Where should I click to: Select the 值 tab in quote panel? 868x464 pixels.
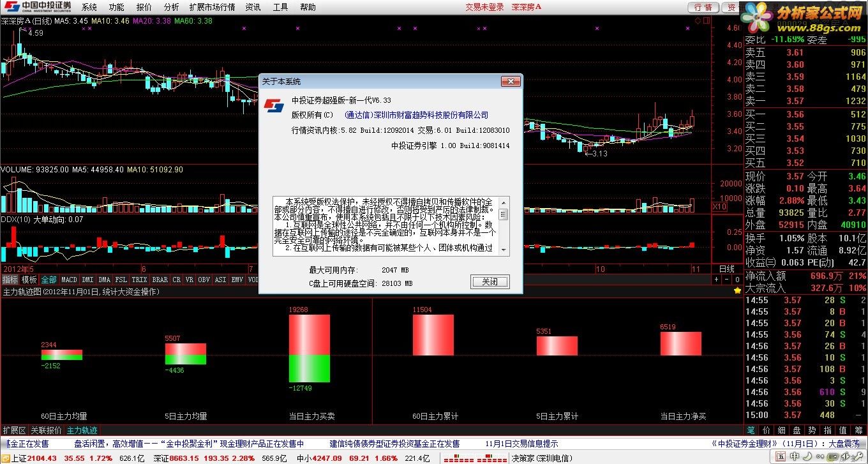[x=843, y=430]
